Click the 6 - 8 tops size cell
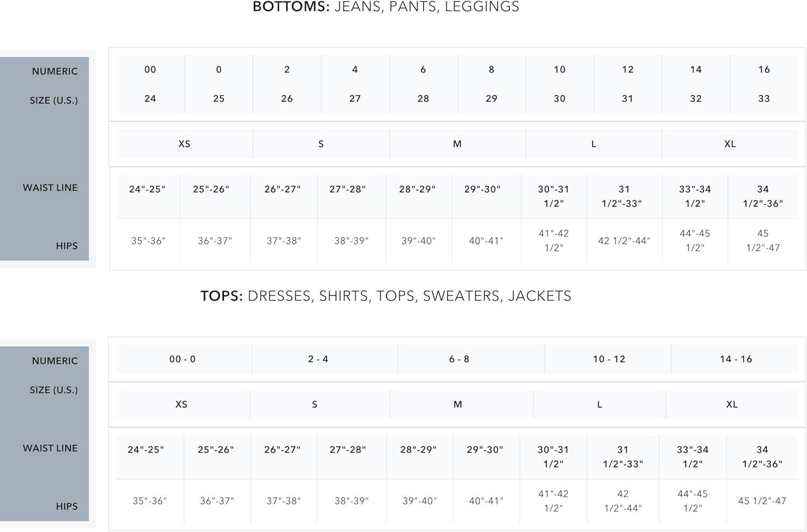 pyautogui.click(x=459, y=359)
